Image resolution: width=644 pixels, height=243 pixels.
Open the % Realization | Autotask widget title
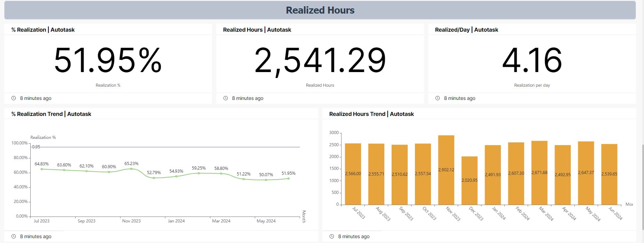click(x=43, y=30)
